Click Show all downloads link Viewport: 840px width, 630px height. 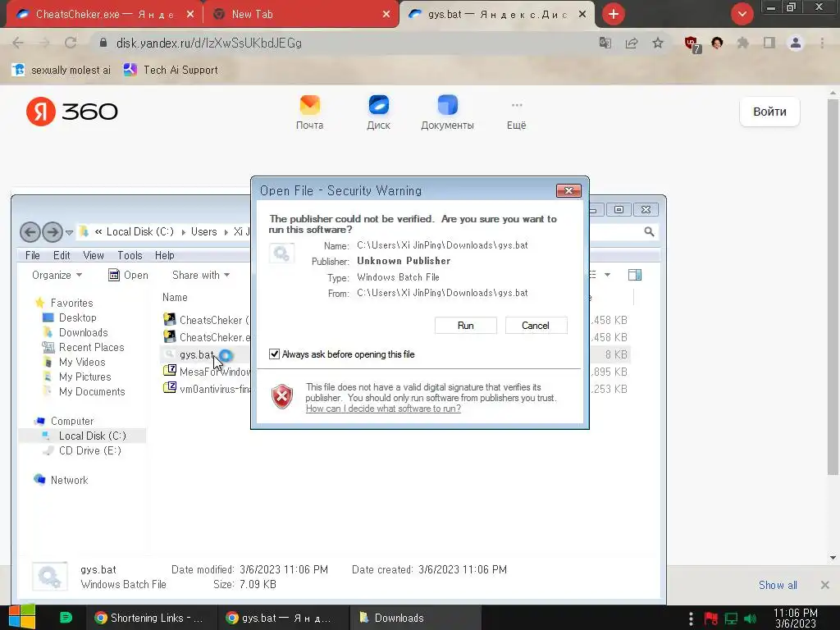click(x=778, y=585)
